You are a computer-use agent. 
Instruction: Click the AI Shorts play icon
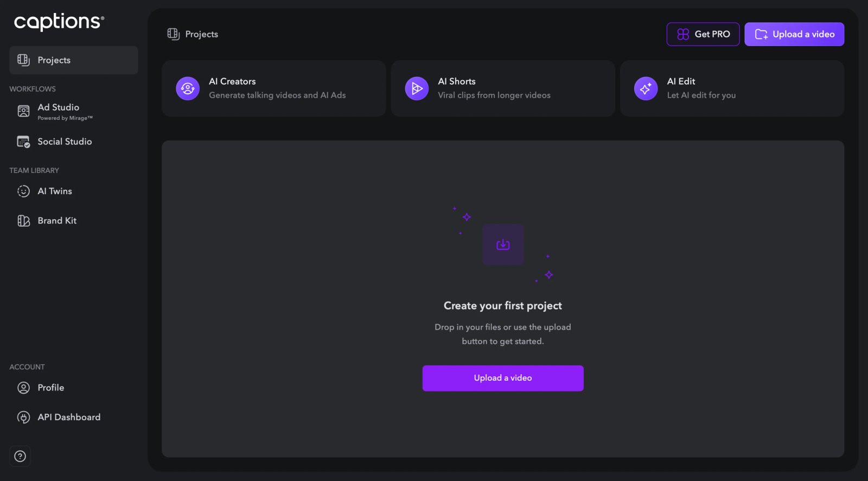[x=417, y=88]
